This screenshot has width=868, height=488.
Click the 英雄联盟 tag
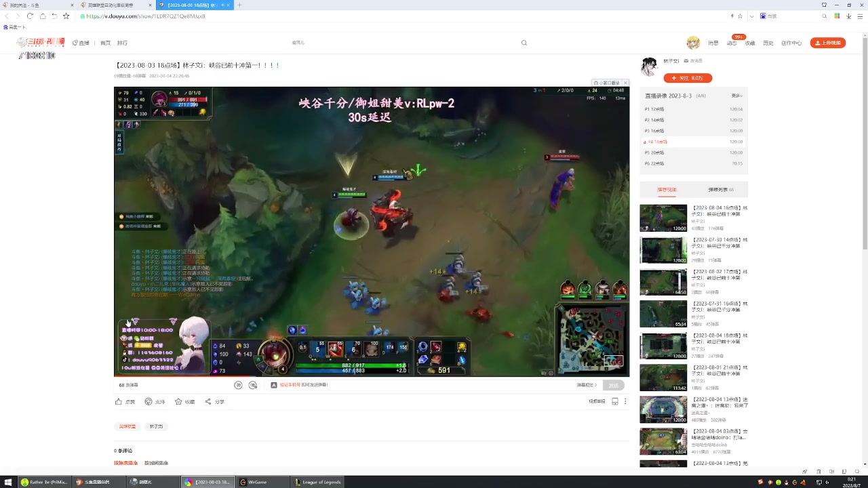tap(127, 426)
